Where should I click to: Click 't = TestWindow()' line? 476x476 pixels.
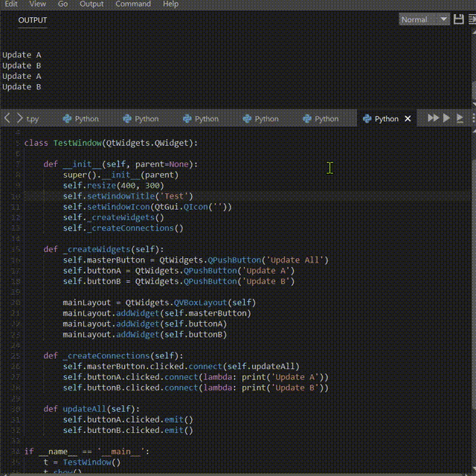tap(82, 462)
